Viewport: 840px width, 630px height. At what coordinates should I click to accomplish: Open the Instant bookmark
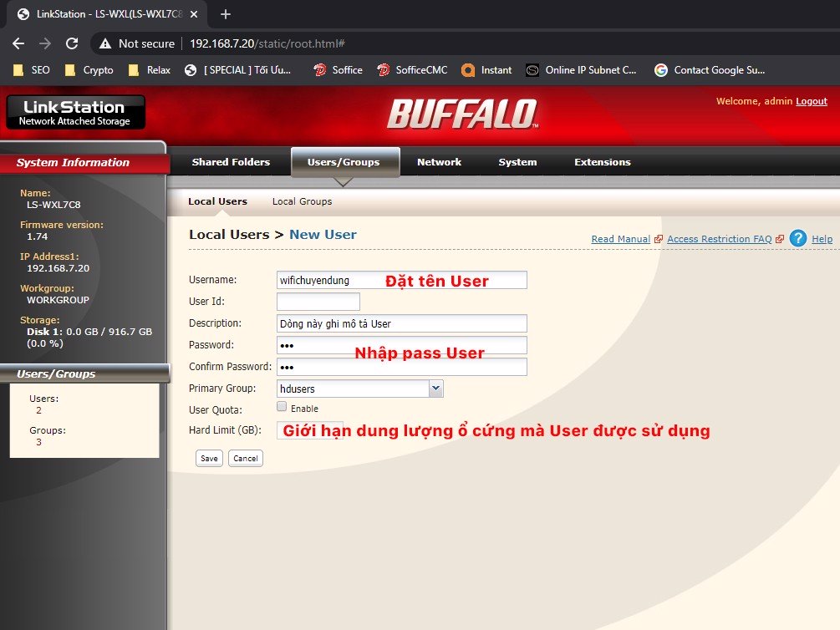pyautogui.click(x=486, y=70)
